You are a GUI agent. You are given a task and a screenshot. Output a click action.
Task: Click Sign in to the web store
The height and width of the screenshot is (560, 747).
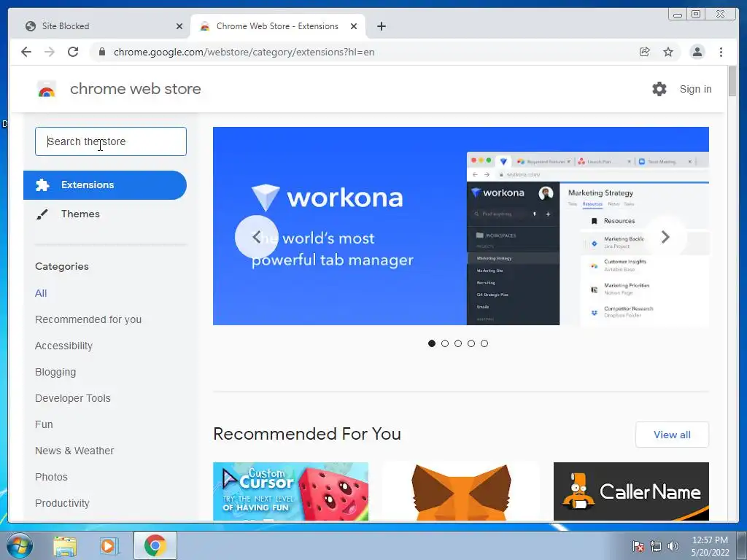coord(695,89)
